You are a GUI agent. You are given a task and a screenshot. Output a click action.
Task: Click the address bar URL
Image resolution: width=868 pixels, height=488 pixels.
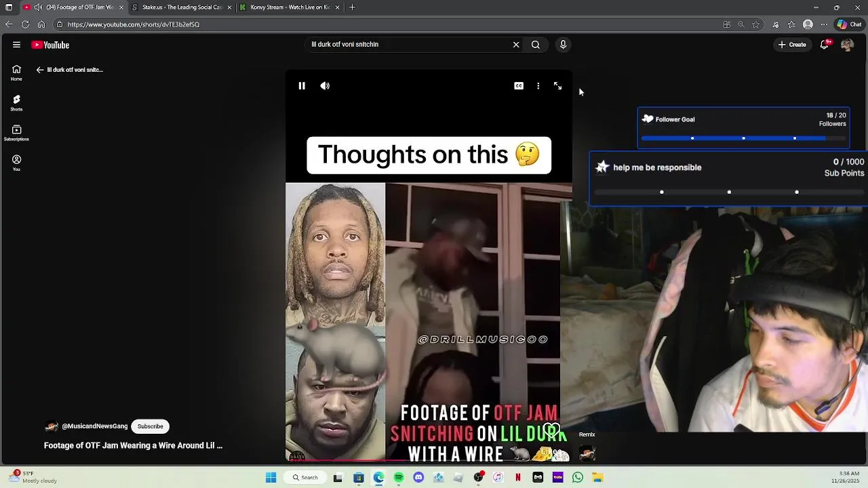pos(134,24)
